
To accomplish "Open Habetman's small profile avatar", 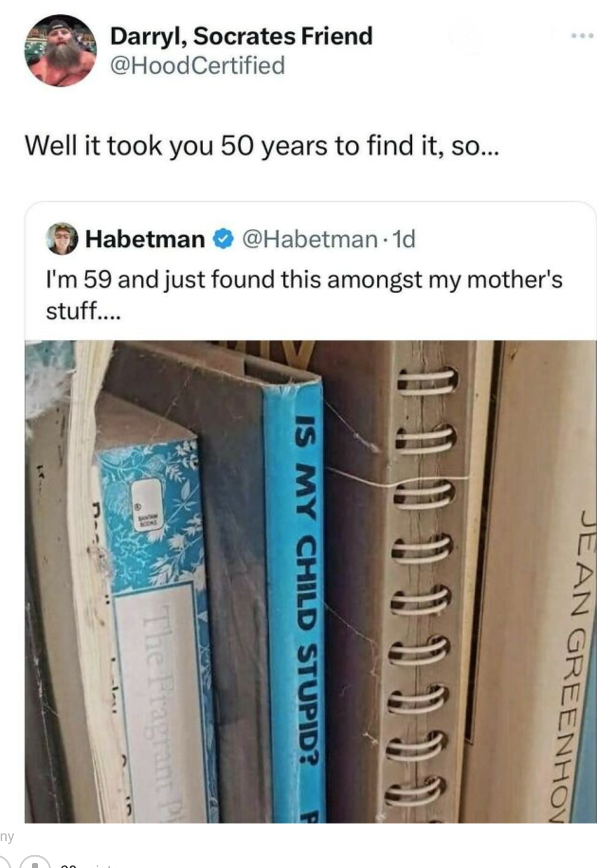I will coord(62,238).
